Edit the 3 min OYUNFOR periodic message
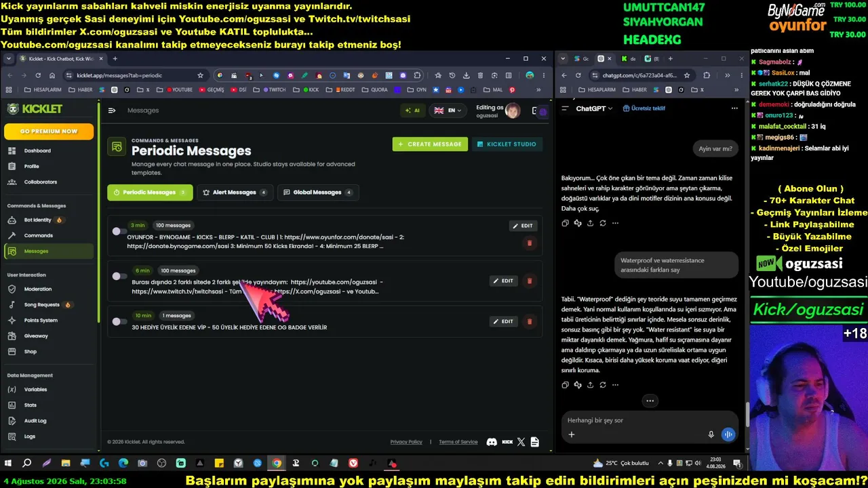Screen dimensions: 868x488 (523, 226)
